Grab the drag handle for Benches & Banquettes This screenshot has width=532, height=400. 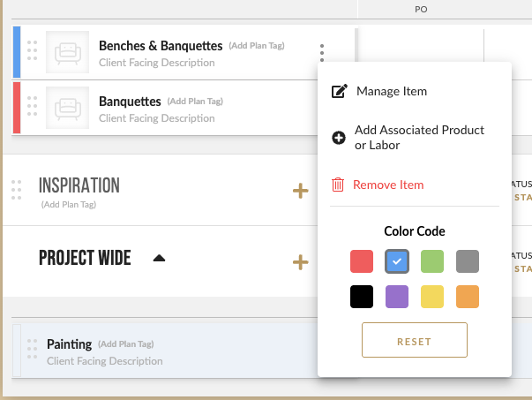click(33, 50)
